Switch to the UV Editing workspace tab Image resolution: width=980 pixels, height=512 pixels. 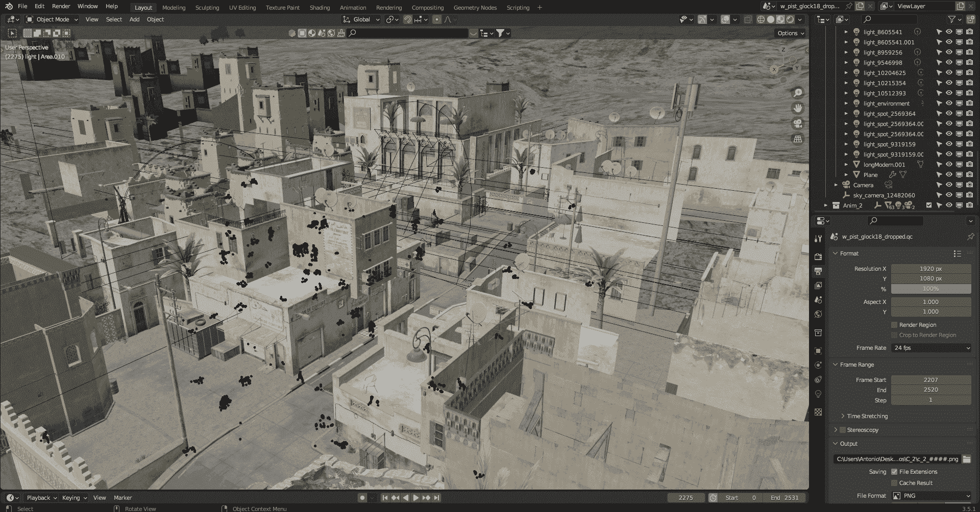coord(242,8)
